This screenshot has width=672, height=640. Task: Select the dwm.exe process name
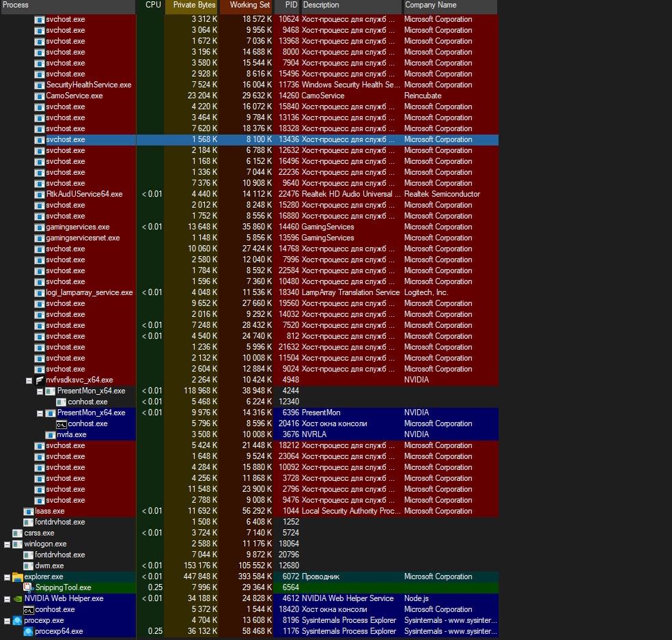[x=49, y=566]
